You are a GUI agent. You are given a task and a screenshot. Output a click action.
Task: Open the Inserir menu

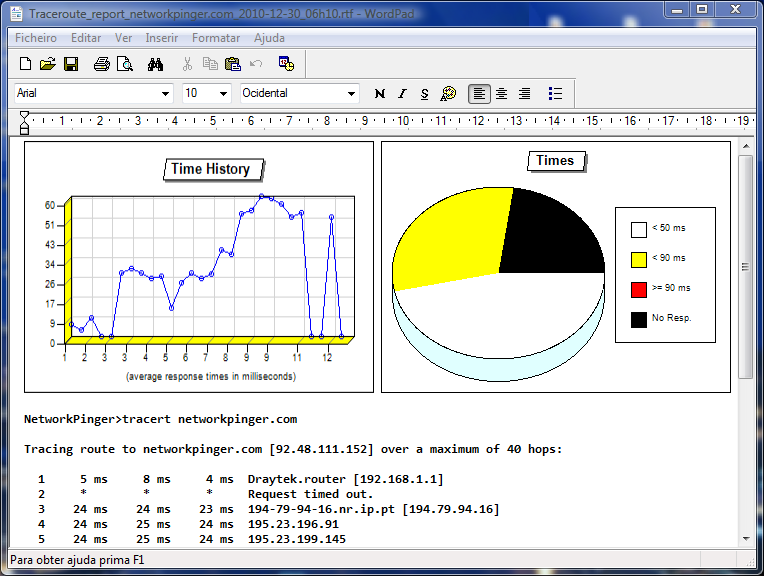(161, 38)
